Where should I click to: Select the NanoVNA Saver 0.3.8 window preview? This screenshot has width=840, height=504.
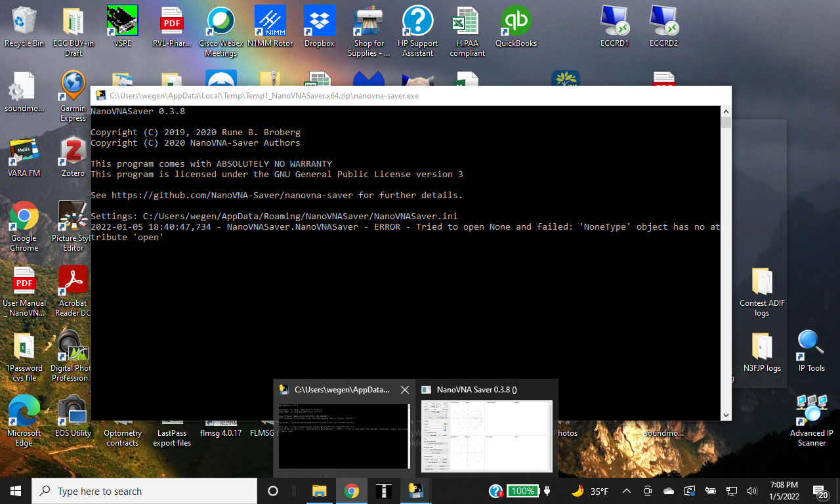point(487,428)
